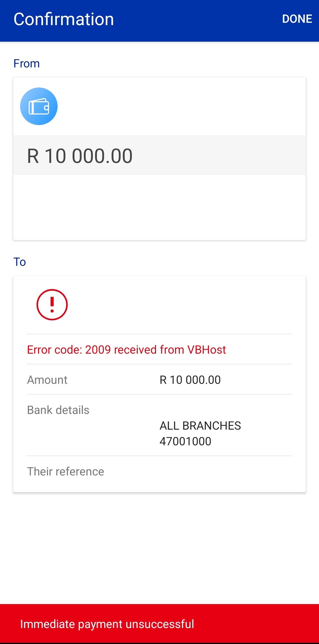Click the From section label
The width and height of the screenshot is (319, 644).
tap(27, 64)
